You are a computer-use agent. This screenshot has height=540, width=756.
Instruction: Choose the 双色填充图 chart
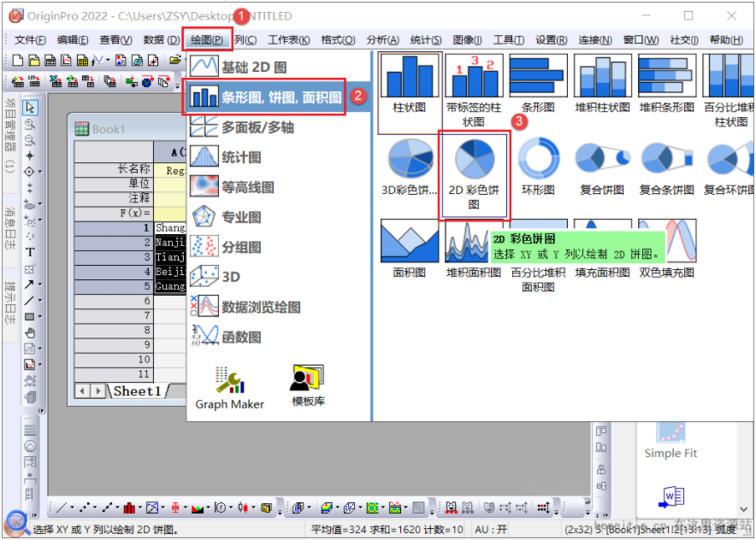(x=666, y=249)
